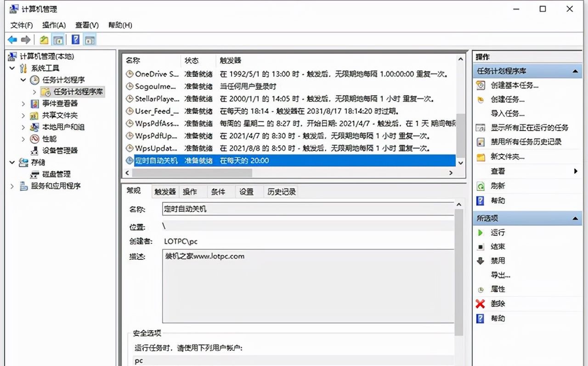Click the Back arrow toolbar icon
The width and height of the screenshot is (588, 366).
12,40
